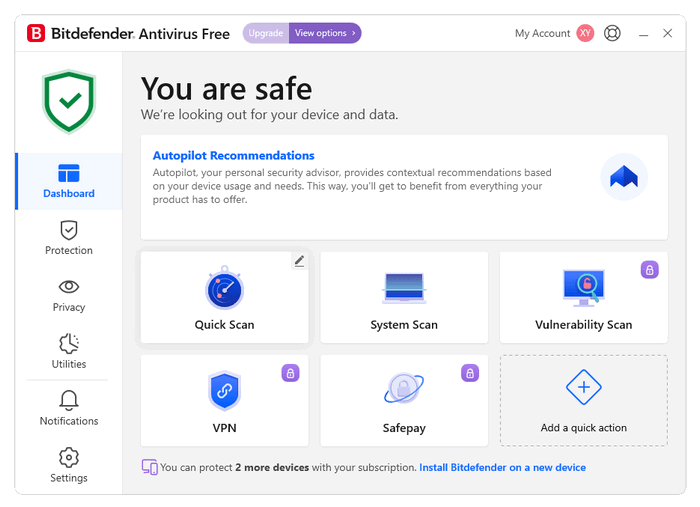Switch to the Utilities section

[x=69, y=352]
